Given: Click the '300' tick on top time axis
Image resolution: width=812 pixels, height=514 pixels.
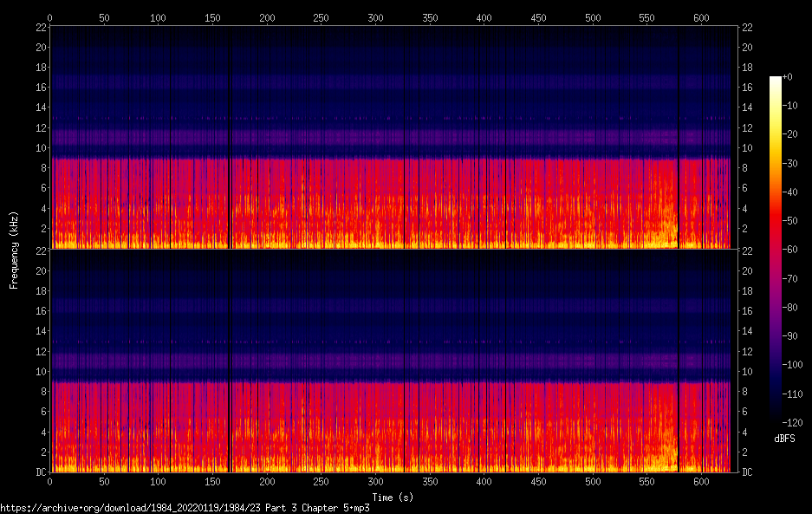Looking at the screenshot, I should (x=375, y=17).
